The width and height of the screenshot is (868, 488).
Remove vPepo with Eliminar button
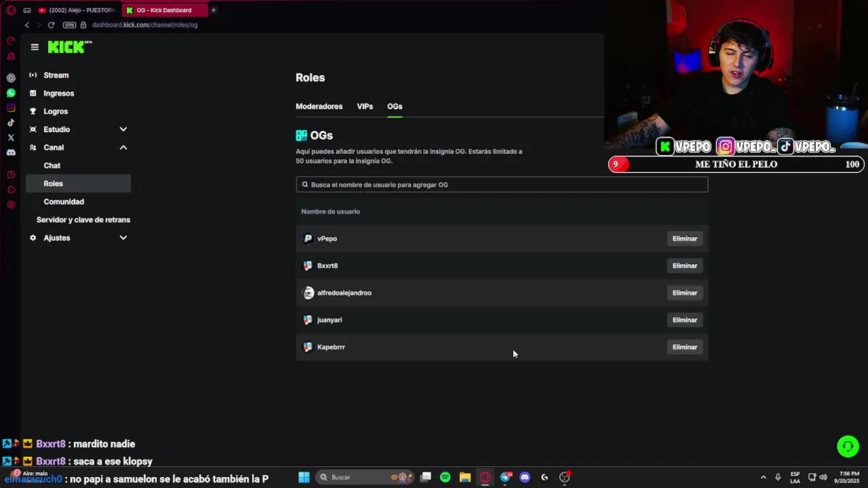pos(685,239)
